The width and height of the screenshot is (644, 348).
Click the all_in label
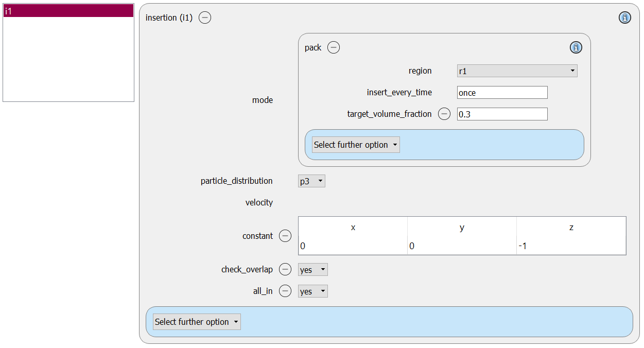click(x=263, y=291)
